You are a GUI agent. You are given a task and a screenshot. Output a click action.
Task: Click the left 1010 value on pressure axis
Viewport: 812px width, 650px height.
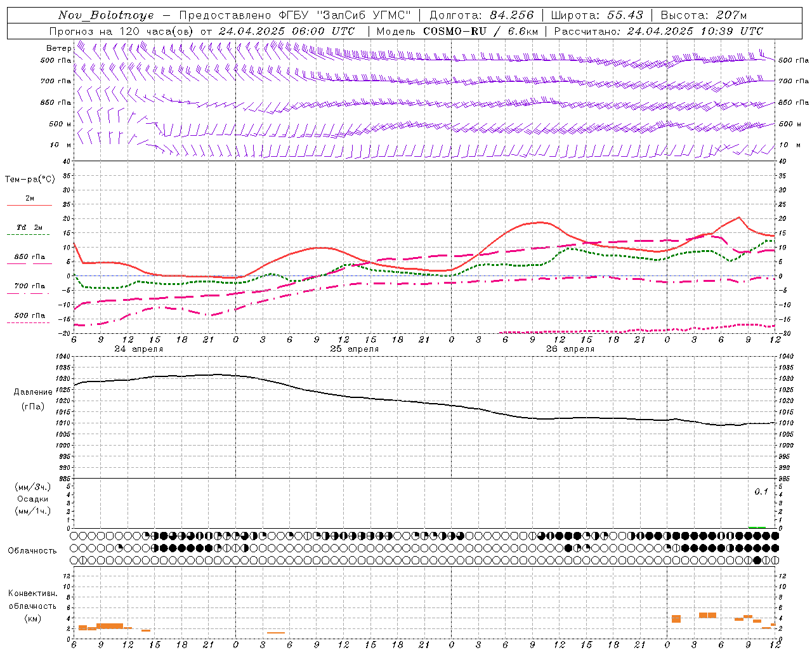[x=62, y=423]
